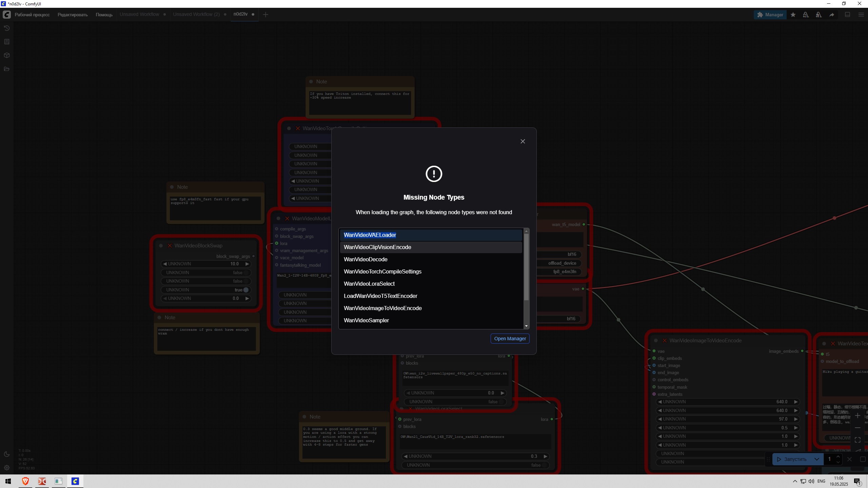Viewport: 868px width, 488px height.
Task: Open the offload_device combo widget
Action: coord(559,263)
